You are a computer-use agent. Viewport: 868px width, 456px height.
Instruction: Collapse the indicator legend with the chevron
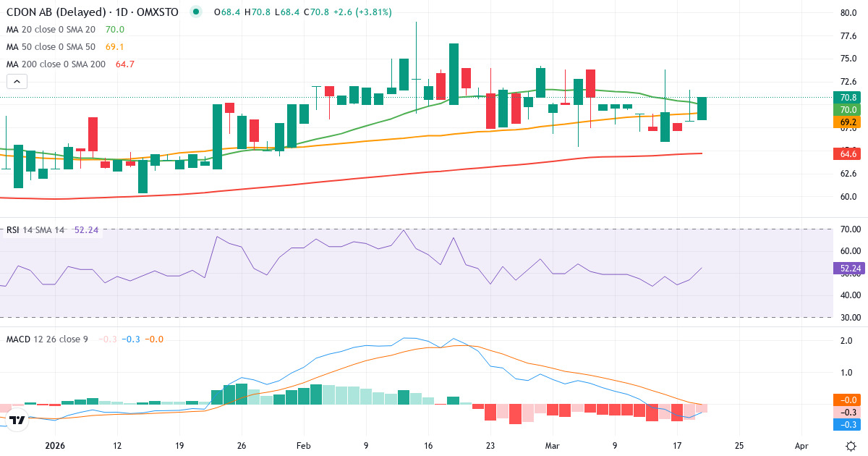coord(16,81)
